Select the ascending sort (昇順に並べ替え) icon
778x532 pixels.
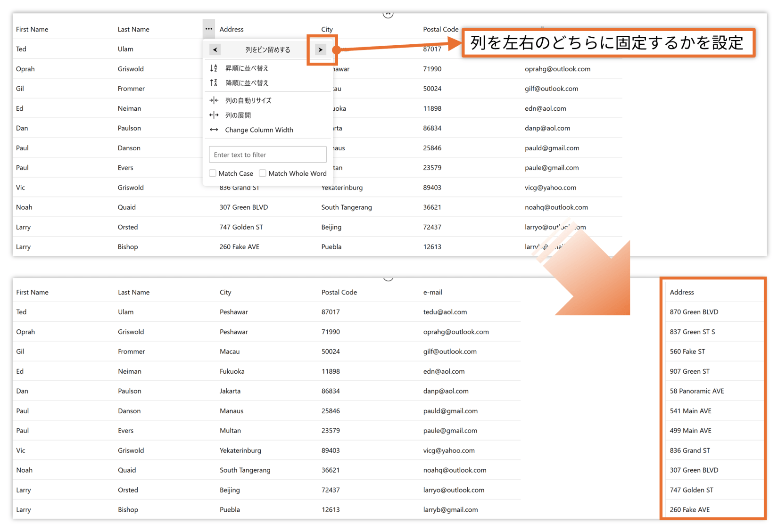[213, 68]
